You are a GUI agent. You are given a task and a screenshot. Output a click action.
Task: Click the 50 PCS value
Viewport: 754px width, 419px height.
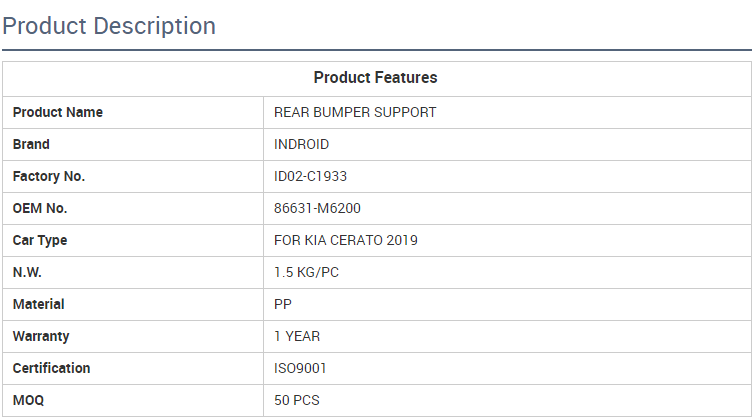pos(297,400)
